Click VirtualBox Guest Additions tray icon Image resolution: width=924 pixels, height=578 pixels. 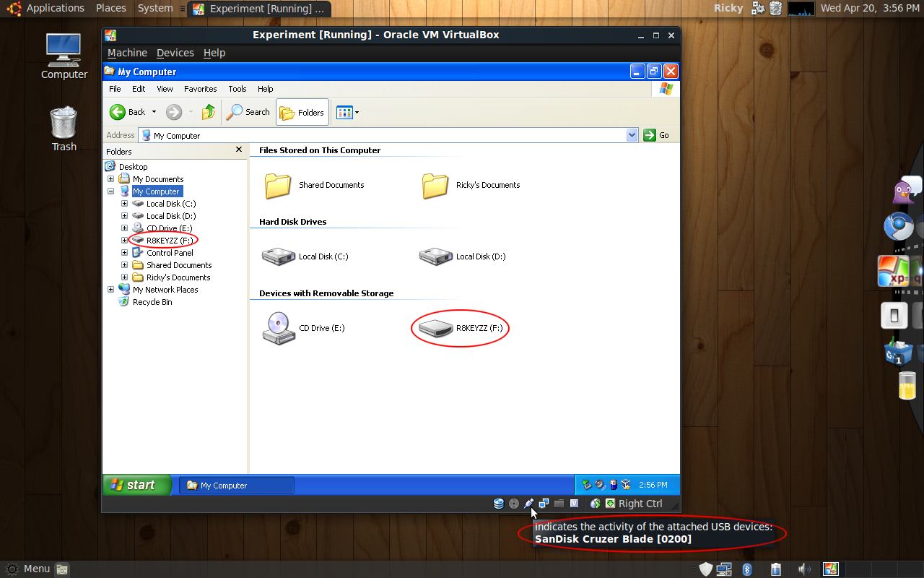click(626, 485)
